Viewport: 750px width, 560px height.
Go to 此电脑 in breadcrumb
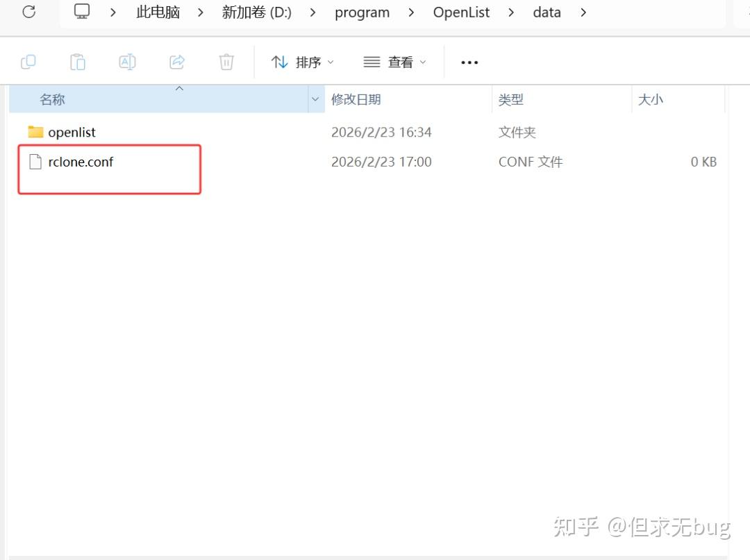[x=158, y=12]
